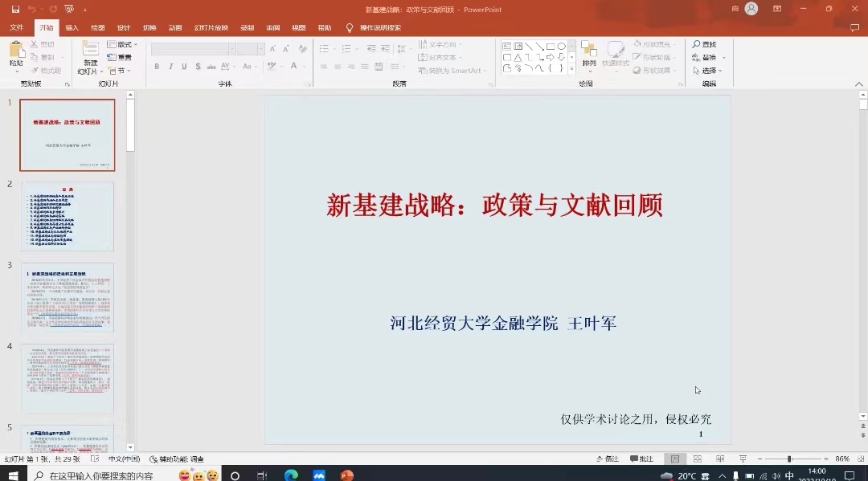Click the text highlight color pen button
The height and width of the screenshot is (481, 868).
(x=272, y=67)
